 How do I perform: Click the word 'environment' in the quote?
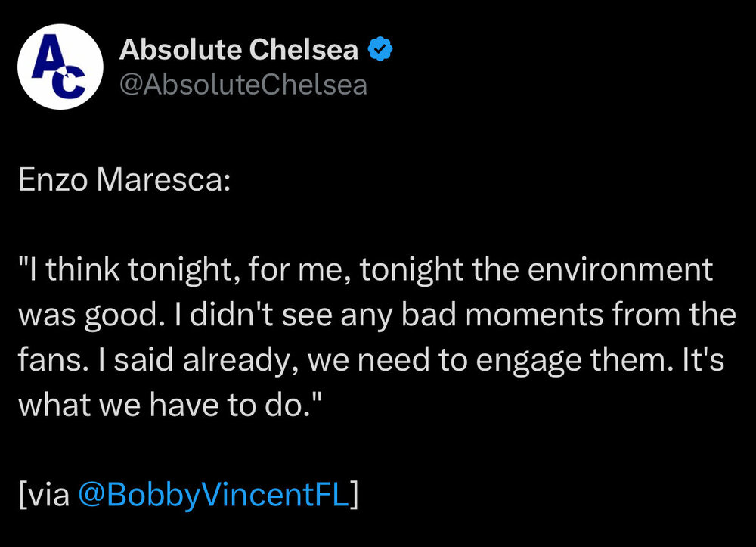(x=620, y=269)
